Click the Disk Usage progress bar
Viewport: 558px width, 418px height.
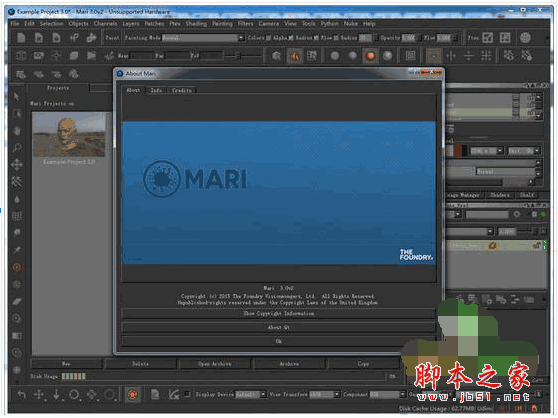pyautogui.click(x=223, y=376)
